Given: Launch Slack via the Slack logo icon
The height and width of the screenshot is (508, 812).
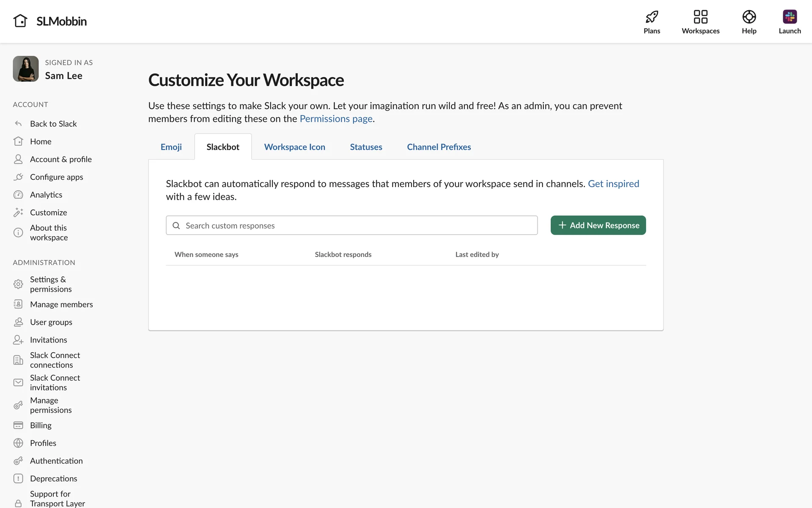Looking at the screenshot, I should tap(790, 17).
